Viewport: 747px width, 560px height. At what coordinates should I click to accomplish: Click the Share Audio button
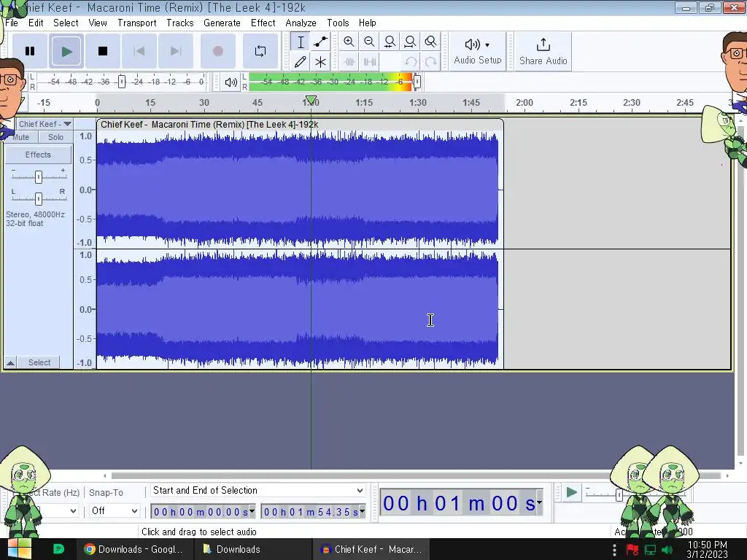click(x=543, y=52)
